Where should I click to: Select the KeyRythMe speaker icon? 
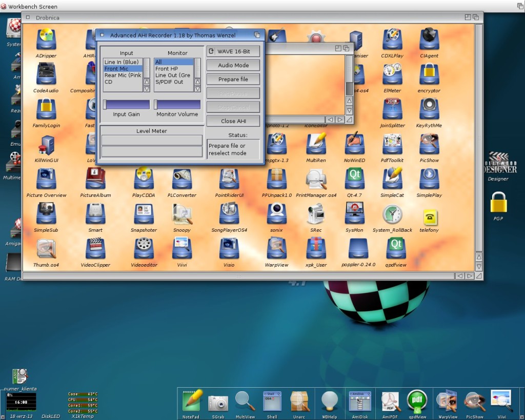tap(429, 109)
